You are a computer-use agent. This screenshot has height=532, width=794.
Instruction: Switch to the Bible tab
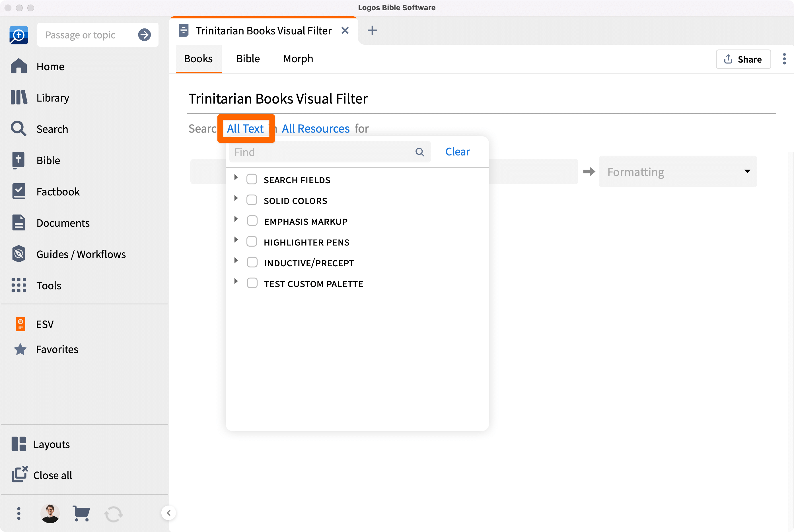[248, 59]
